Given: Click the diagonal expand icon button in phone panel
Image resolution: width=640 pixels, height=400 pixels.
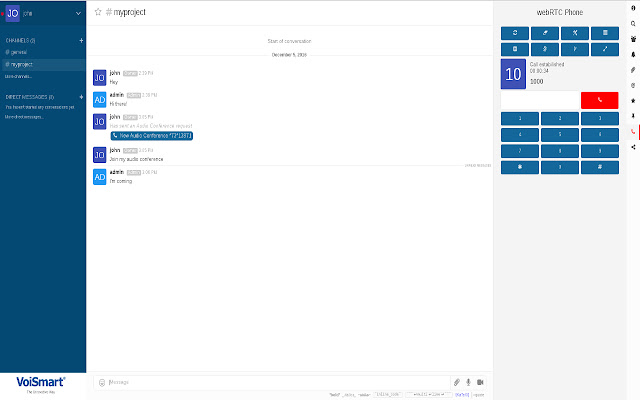Looking at the screenshot, I should [x=605, y=49].
